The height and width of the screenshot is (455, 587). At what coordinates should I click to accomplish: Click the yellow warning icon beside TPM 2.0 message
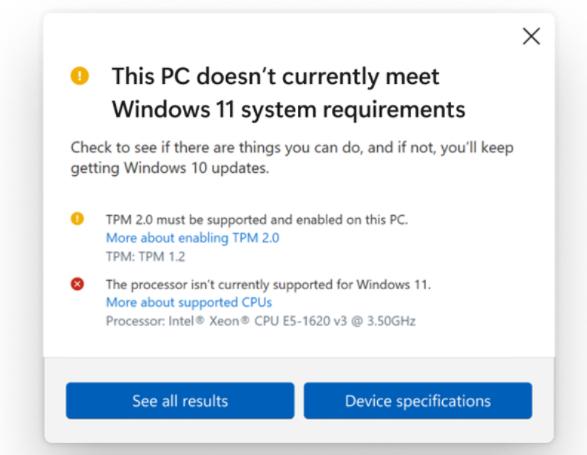77,218
